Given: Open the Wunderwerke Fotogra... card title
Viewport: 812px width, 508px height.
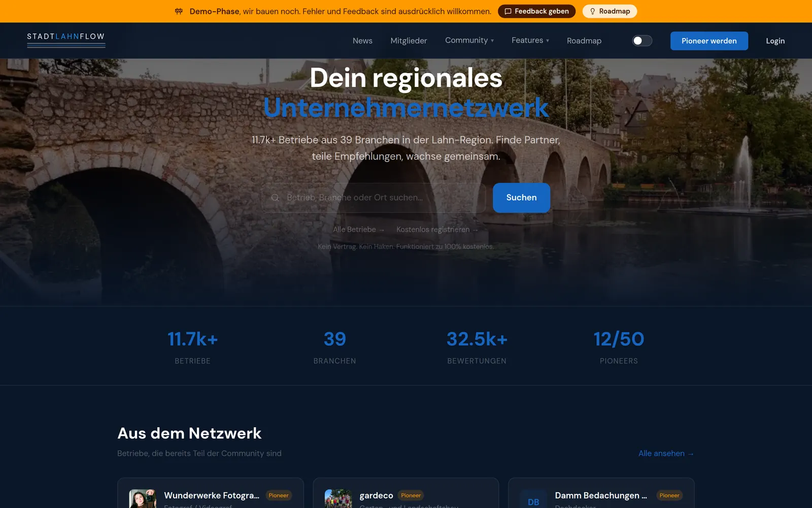Looking at the screenshot, I should (212, 495).
